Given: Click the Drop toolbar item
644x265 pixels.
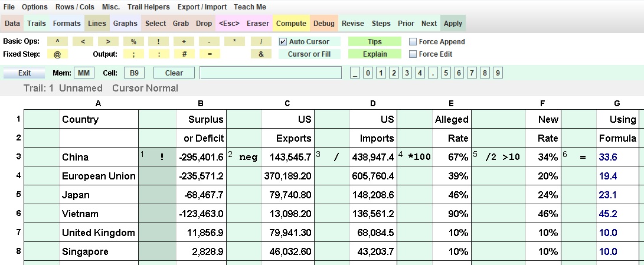Looking at the screenshot, I should pos(204,24).
